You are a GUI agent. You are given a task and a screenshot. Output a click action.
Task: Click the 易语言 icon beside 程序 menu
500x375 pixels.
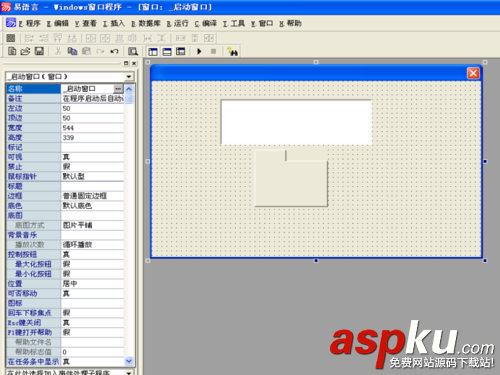coord(11,23)
